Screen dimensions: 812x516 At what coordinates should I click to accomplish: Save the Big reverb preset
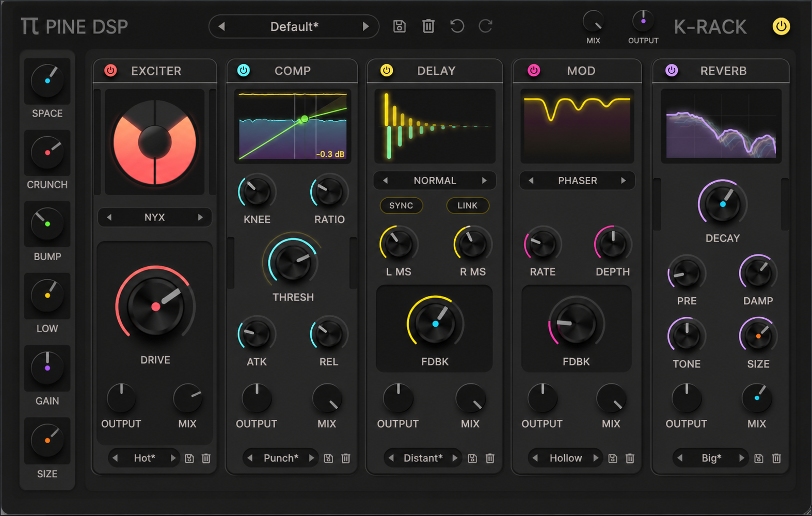pos(759,458)
